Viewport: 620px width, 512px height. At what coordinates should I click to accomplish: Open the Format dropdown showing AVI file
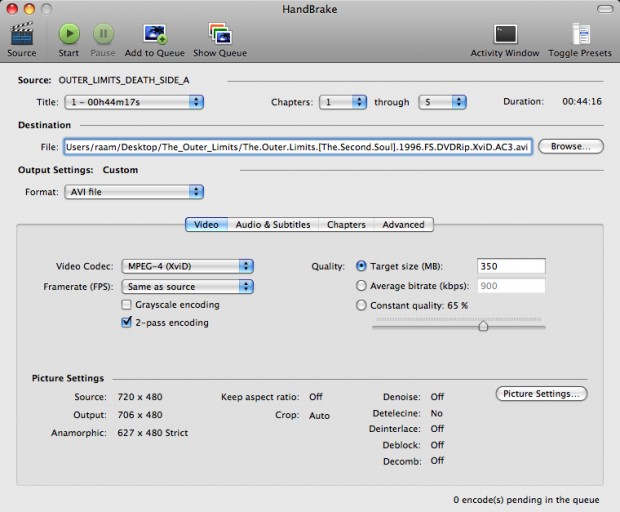point(134,192)
